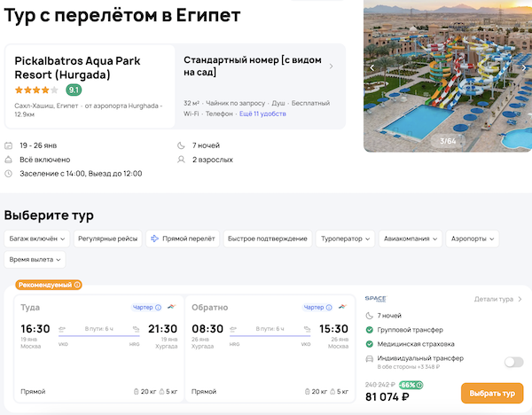Toggle the Быстрое подтверждение filter chip
Viewport: 532px width, 415px height.
(x=267, y=239)
